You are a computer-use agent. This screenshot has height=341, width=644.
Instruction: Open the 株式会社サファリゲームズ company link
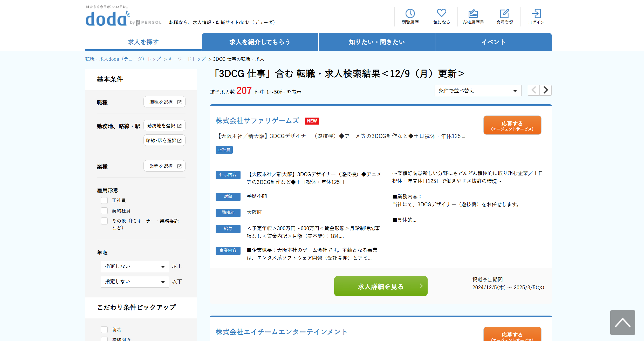pos(257,121)
